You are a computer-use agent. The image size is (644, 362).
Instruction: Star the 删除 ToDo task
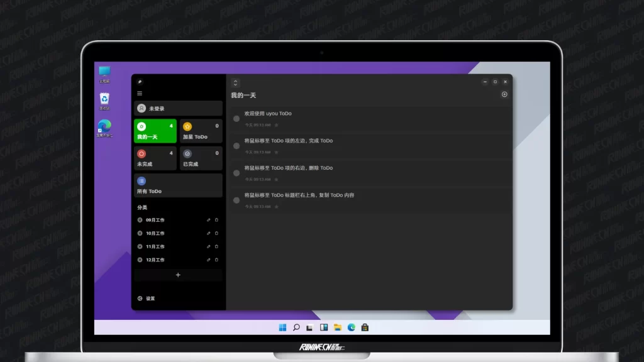pos(277,179)
